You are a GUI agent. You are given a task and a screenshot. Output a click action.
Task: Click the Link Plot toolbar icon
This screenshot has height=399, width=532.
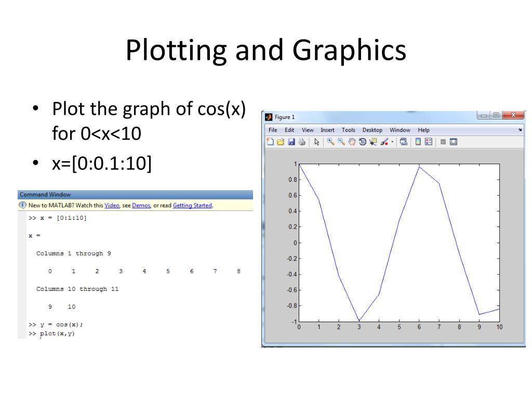(x=403, y=142)
